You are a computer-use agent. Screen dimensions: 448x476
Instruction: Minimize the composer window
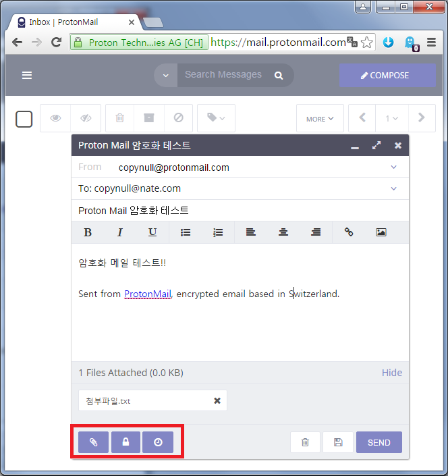[355, 147]
